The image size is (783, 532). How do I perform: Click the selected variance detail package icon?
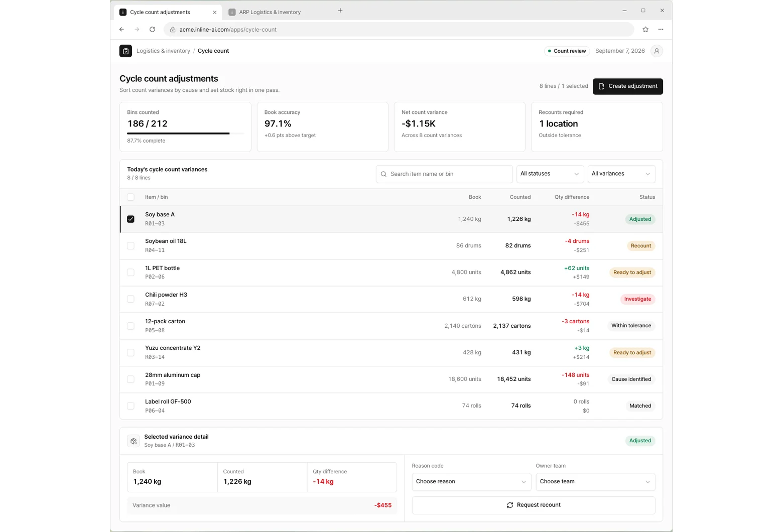click(134, 441)
